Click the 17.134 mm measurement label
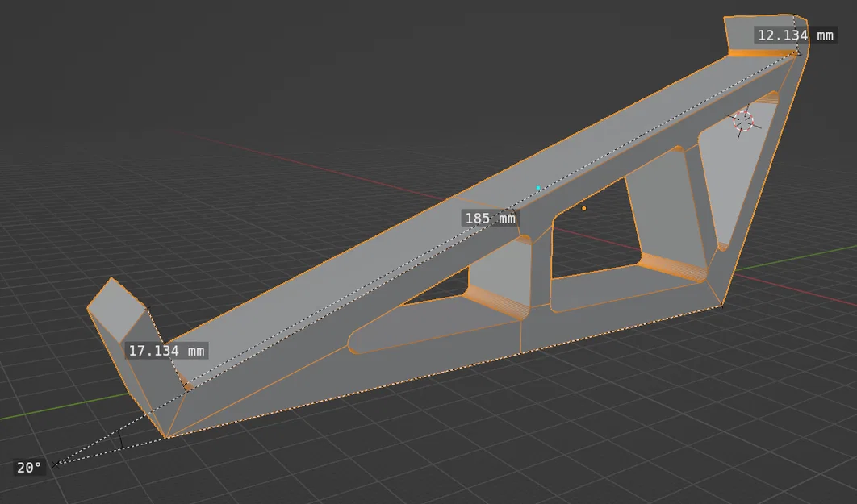Screen dimensions: 857x504 click(x=167, y=351)
